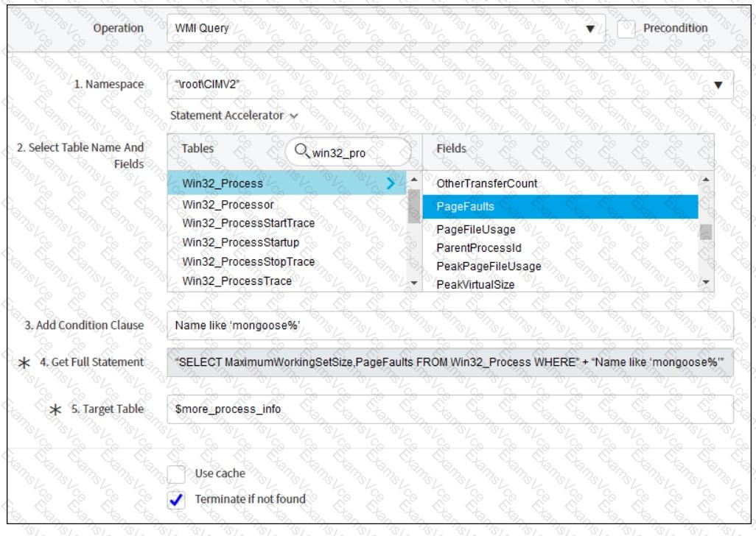The image size is (756, 536).
Task: Open the Namespace dropdown arrow
Action: tap(719, 85)
